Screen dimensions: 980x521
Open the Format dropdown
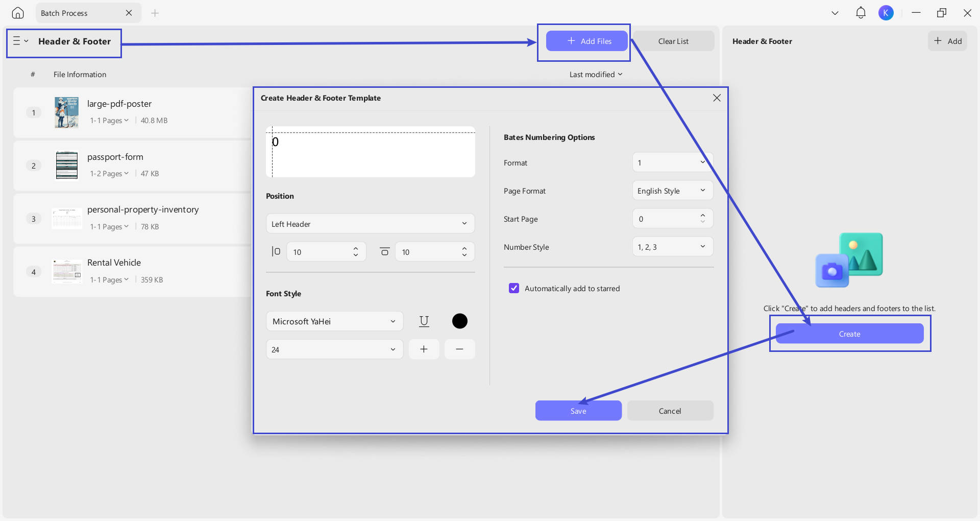(672, 162)
